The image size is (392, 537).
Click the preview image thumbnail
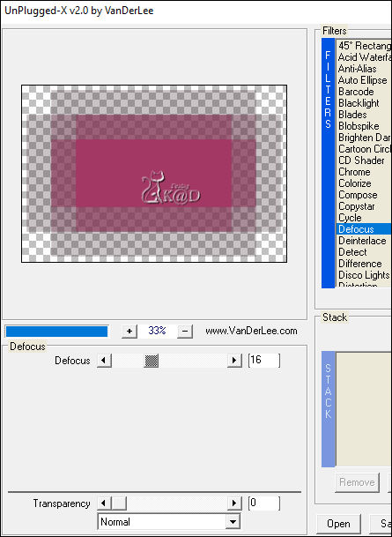(154, 174)
